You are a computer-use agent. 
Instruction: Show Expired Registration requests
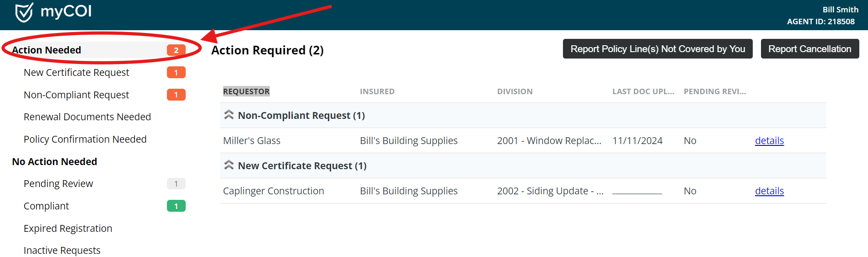[x=68, y=229]
